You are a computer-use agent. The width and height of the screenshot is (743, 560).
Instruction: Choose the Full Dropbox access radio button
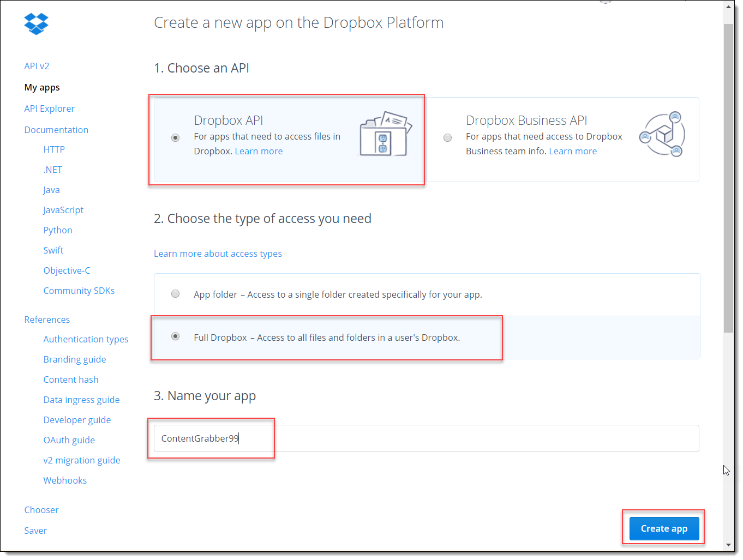175,336
